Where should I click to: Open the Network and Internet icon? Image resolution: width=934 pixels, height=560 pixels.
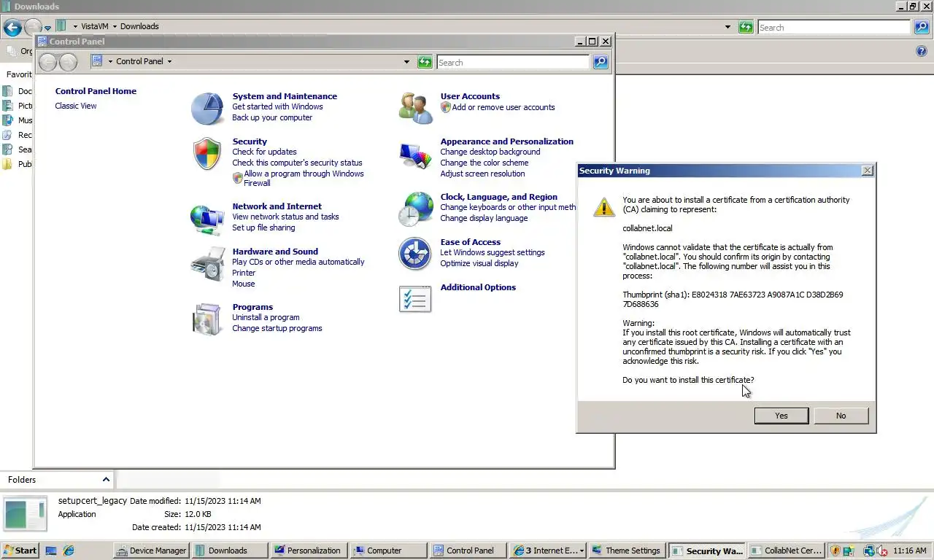click(x=207, y=219)
